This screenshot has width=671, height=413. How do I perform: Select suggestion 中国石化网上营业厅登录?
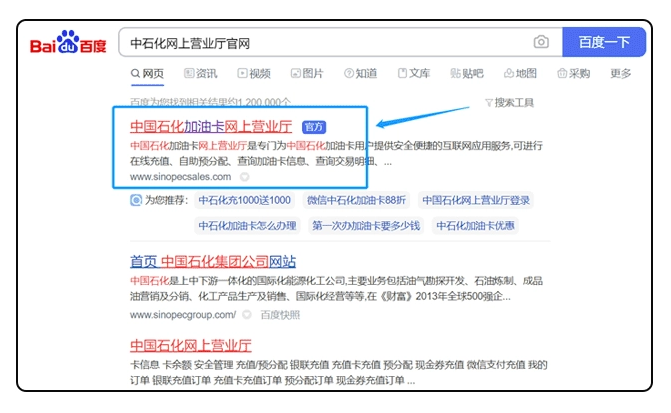(x=476, y=200)
